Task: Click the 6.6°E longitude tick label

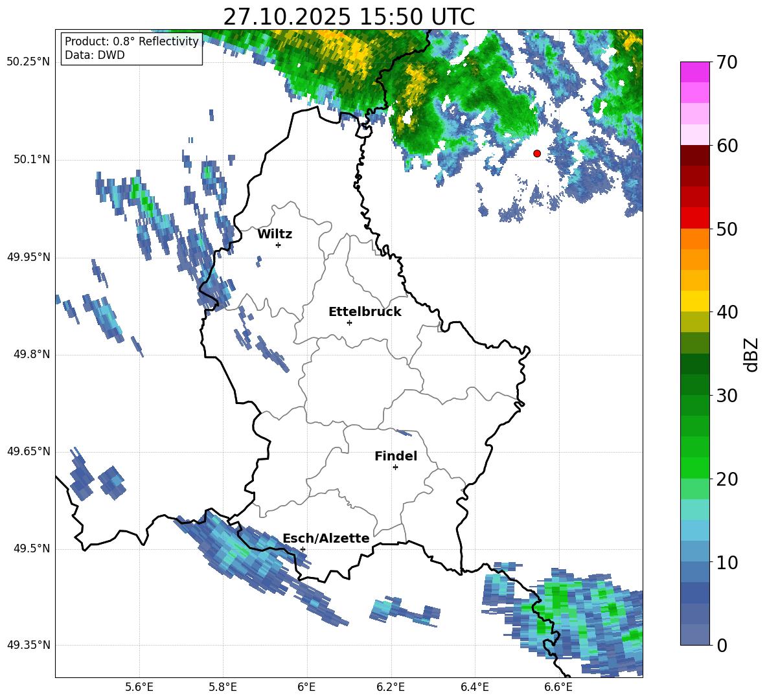Action: pyautogui.click(x=558, y=687)
